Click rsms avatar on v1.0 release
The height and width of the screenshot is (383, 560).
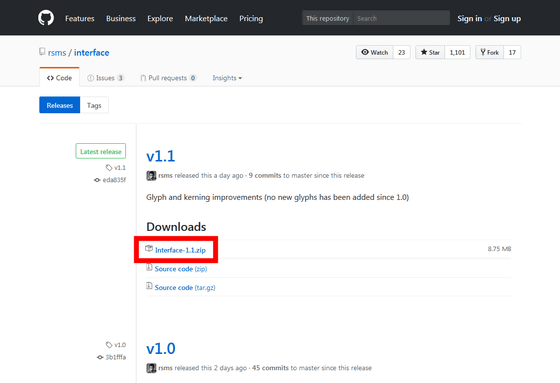point(151,368)
